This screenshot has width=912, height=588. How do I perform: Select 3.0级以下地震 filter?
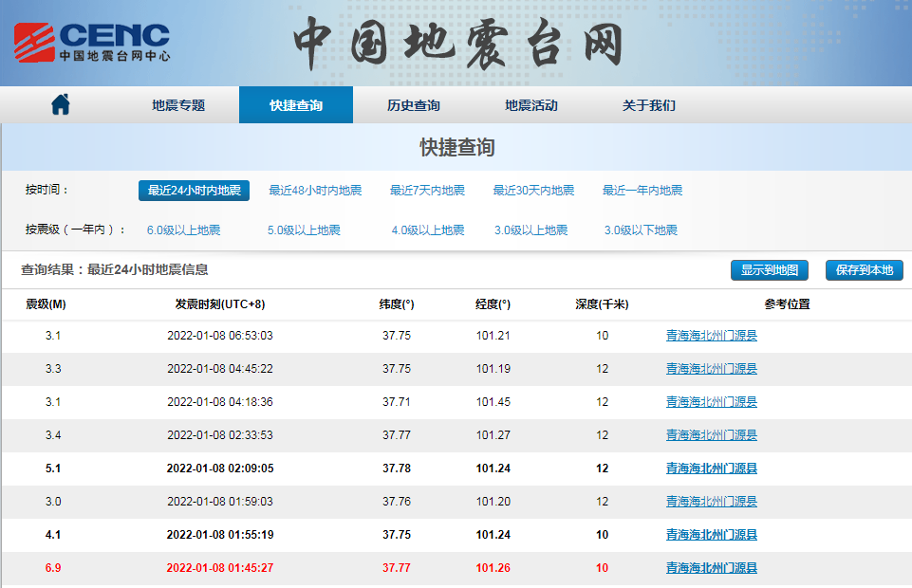(x=641, y=230)
